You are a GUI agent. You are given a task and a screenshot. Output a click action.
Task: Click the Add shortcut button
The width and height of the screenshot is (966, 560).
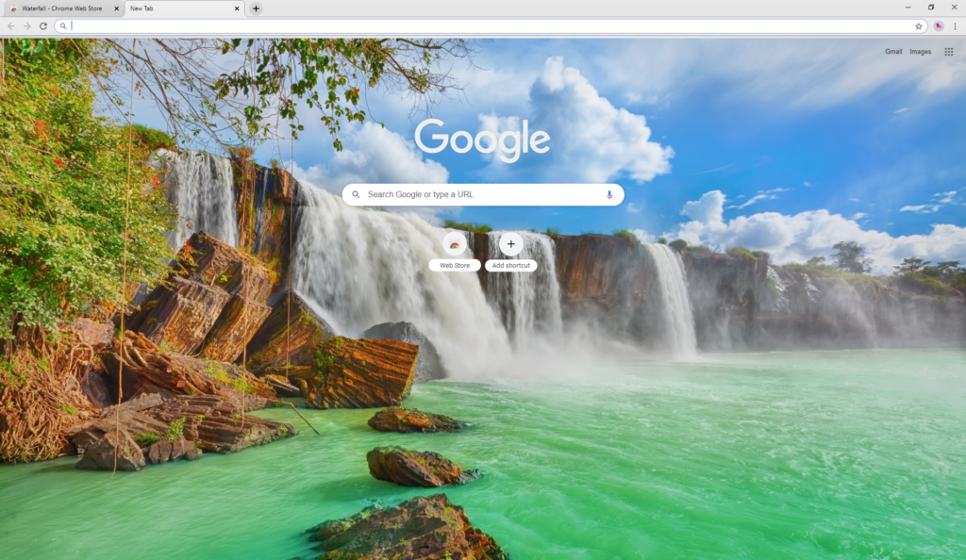click(x=510, y=252)
